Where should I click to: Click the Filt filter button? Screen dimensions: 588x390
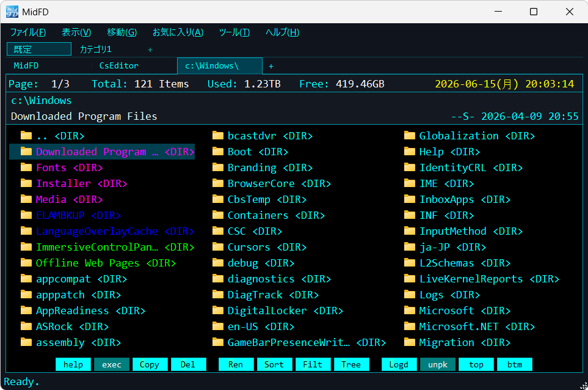(x=313, y=364)
